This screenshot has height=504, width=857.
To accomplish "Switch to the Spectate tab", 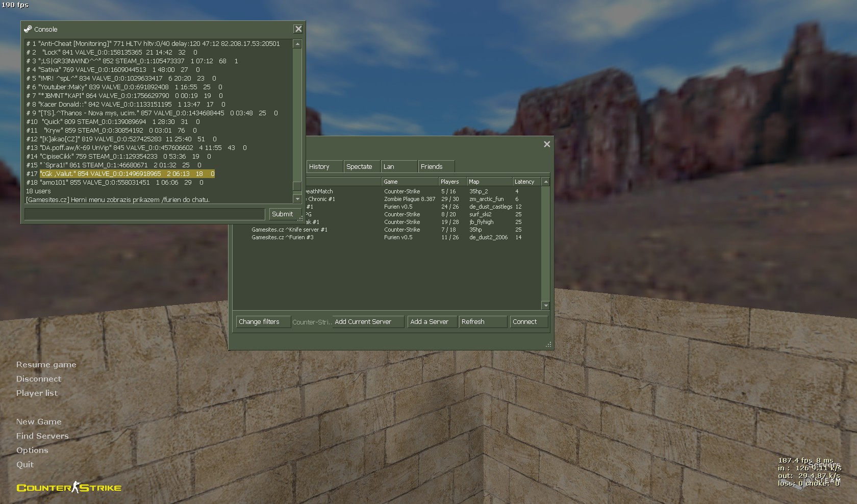I will (360, 167).
